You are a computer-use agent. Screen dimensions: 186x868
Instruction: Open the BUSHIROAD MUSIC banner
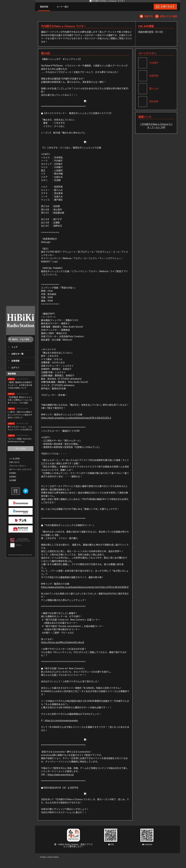[21, 512]
